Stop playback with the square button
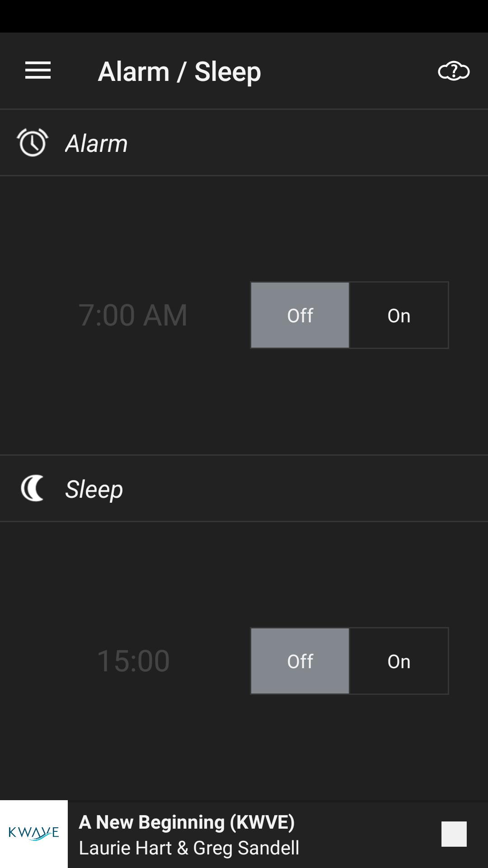 [454, 834]
